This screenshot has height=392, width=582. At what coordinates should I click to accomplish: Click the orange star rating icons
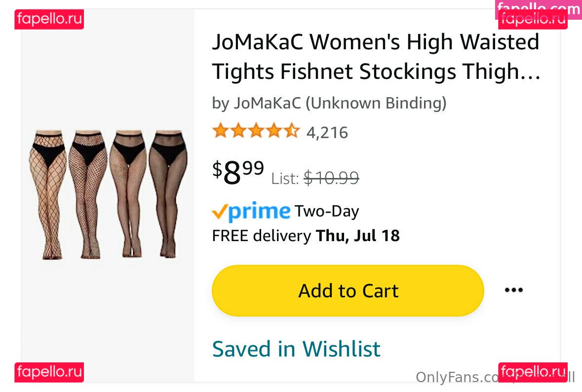255,132
